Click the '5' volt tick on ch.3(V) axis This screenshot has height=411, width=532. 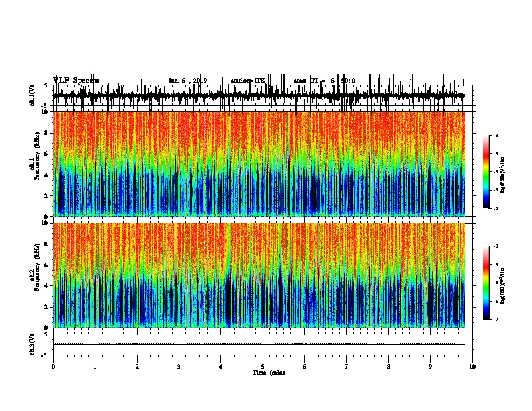(x=46, y=334)
